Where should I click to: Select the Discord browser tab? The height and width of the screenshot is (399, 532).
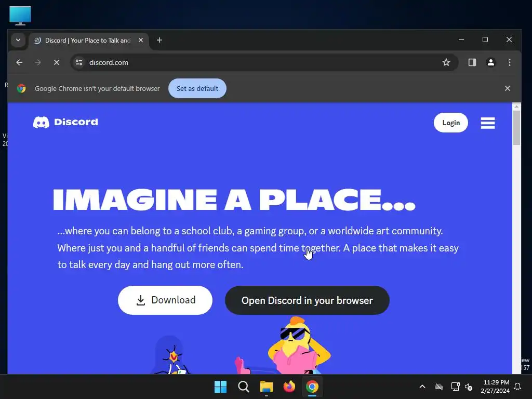click(89, 41)
